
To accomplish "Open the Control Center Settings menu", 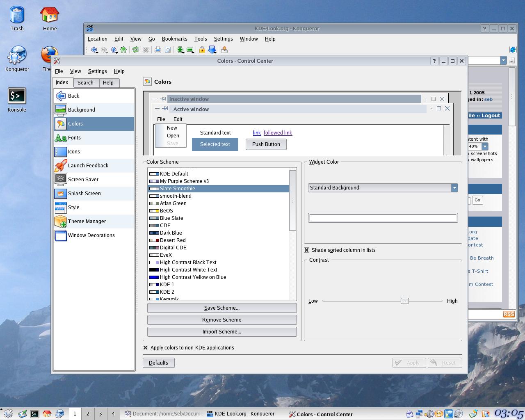I will pos(97,71).
